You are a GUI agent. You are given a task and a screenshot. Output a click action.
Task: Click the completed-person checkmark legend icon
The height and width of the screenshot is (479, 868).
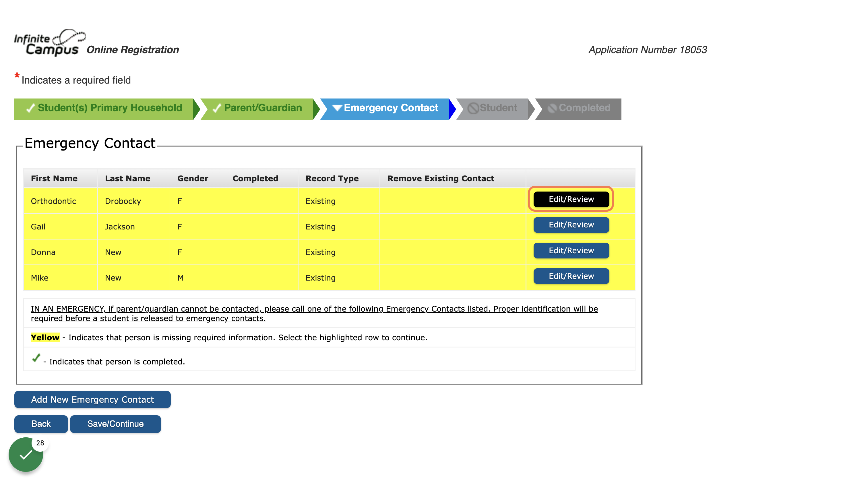click(x=36, y=358)
